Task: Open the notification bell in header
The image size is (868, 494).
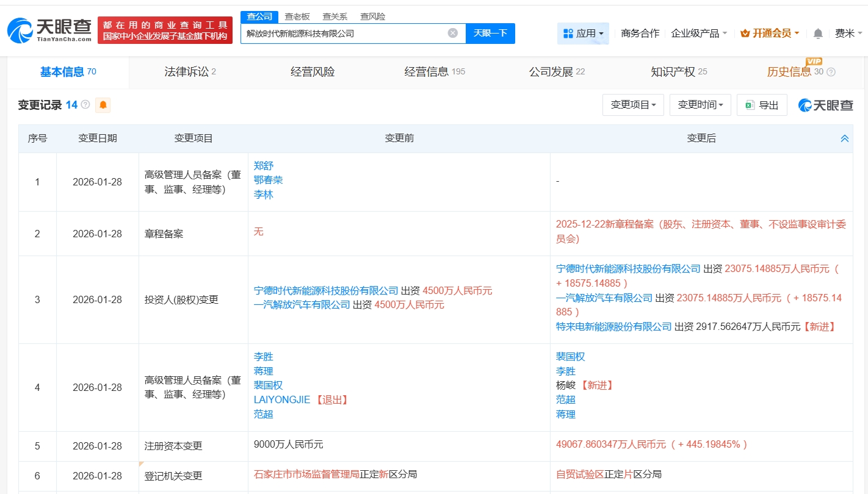Action: click(x=818, y=34)
